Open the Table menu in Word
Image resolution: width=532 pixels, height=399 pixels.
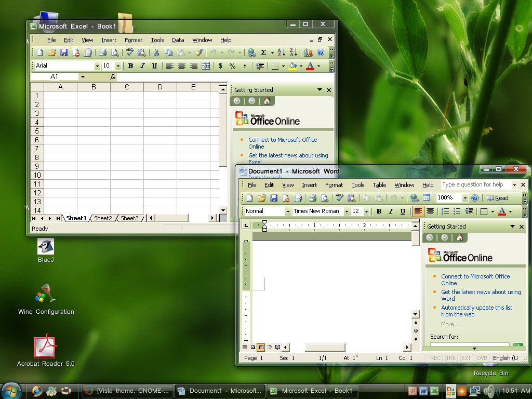[x=379, y=185]
